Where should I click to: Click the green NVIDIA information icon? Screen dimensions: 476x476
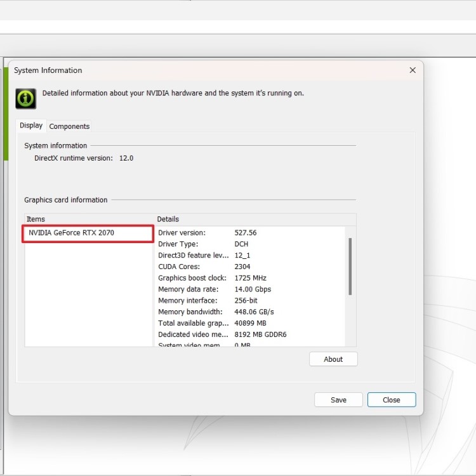25,98
